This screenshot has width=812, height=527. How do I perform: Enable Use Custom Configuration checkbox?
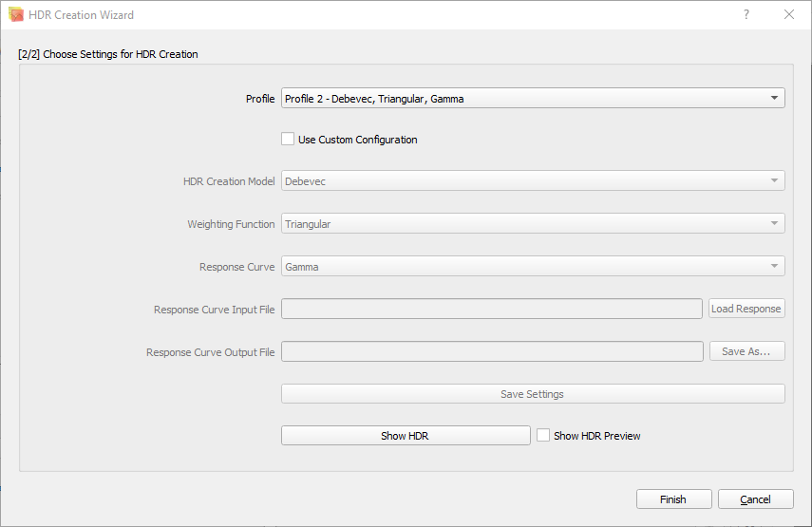coord(288,140)
